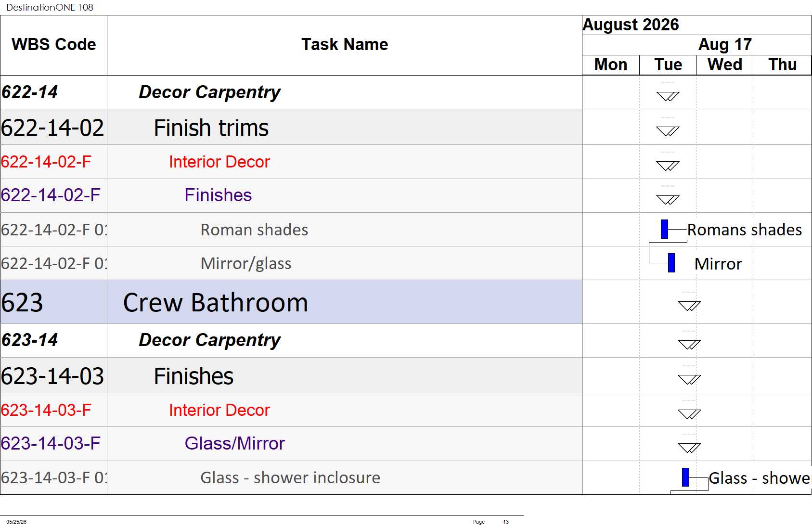Select the Mirror/glass task name
812x528 pixels.
tap(246, 264)
